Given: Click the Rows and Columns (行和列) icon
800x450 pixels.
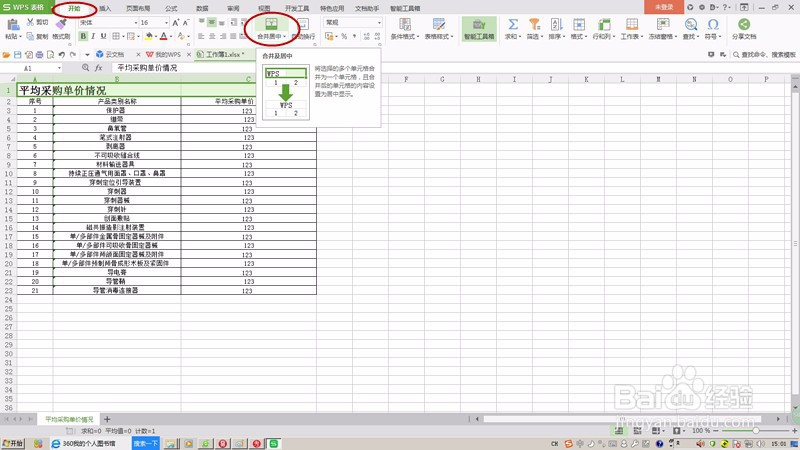Looking at the screenshot, I should click(604, 24).
